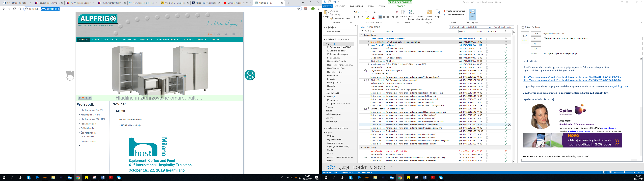Toggle Bold (K) formatting

[355, 17]
